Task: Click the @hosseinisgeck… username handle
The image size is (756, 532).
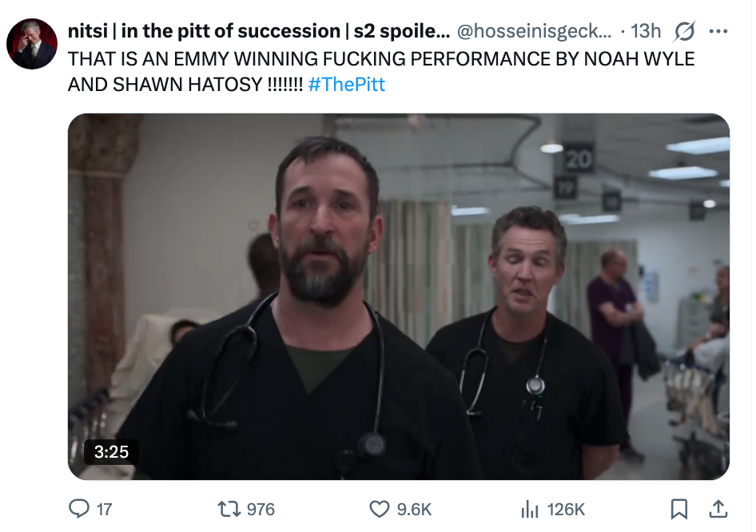Action: pos(534,31)
